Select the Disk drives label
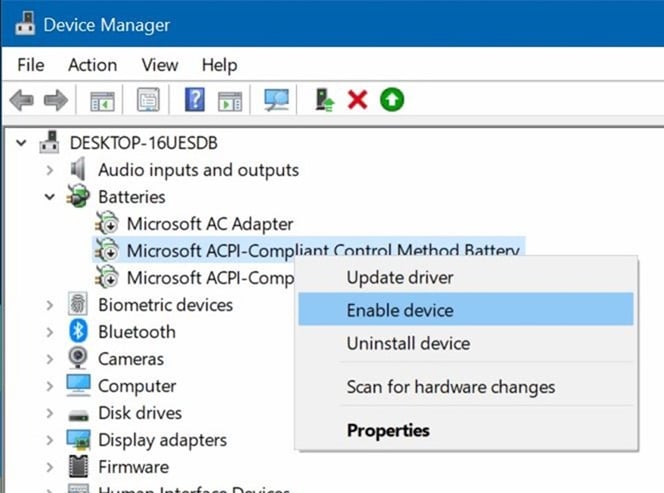664x493 pixels. pos(140,413)
